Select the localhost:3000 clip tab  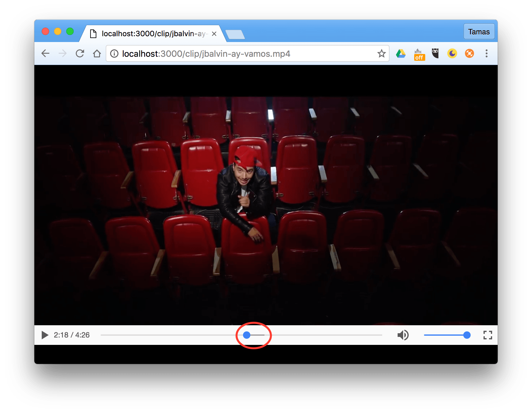tap(153, 33)
